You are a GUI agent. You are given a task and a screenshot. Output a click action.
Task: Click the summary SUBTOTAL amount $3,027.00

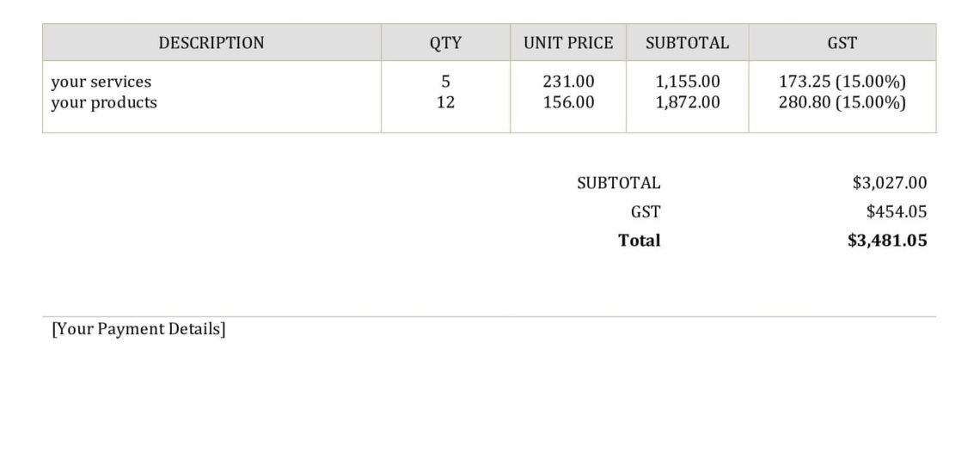pyautogui.click(x=890, y=182)
